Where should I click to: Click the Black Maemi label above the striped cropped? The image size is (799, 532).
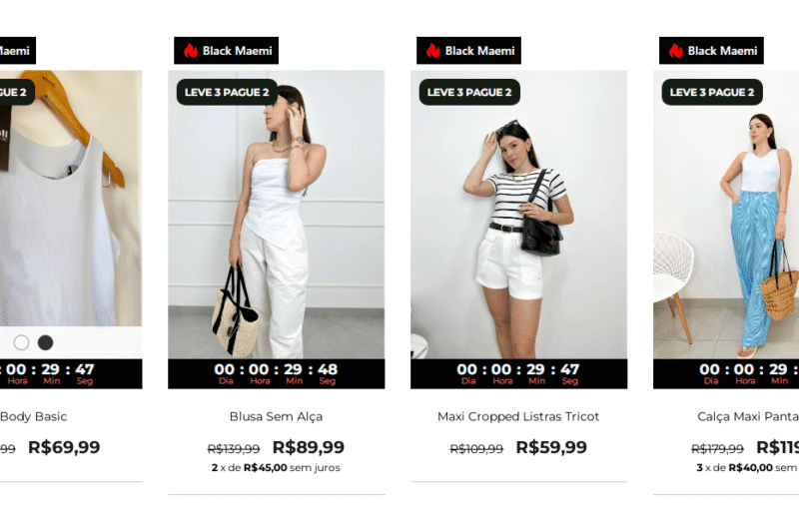coord(468,50)
